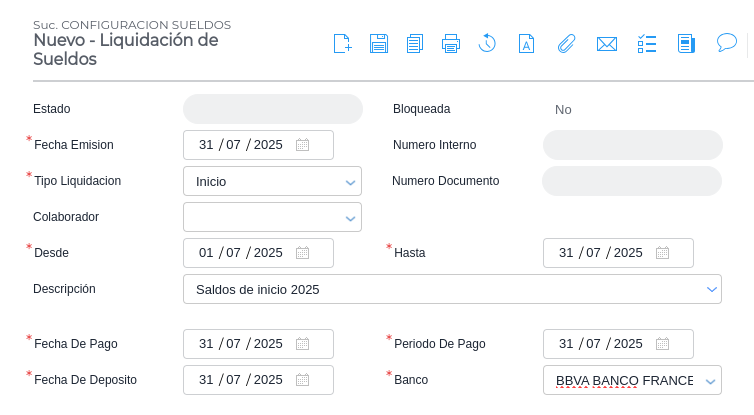754x415 pixels.
Task: Expand the Tipo Liquidacion dropdown
Action: click(350, 182)
